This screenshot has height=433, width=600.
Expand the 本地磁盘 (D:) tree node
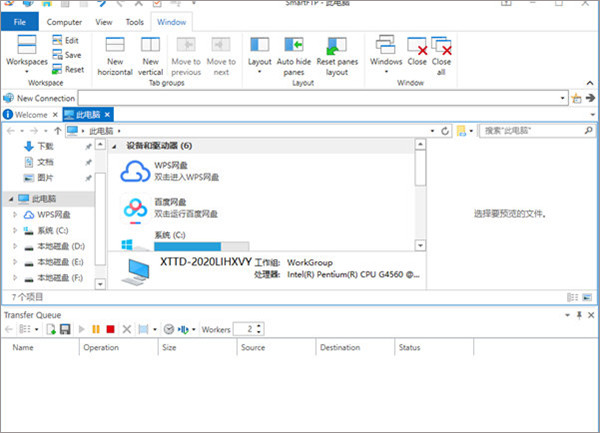pos(14,245)
